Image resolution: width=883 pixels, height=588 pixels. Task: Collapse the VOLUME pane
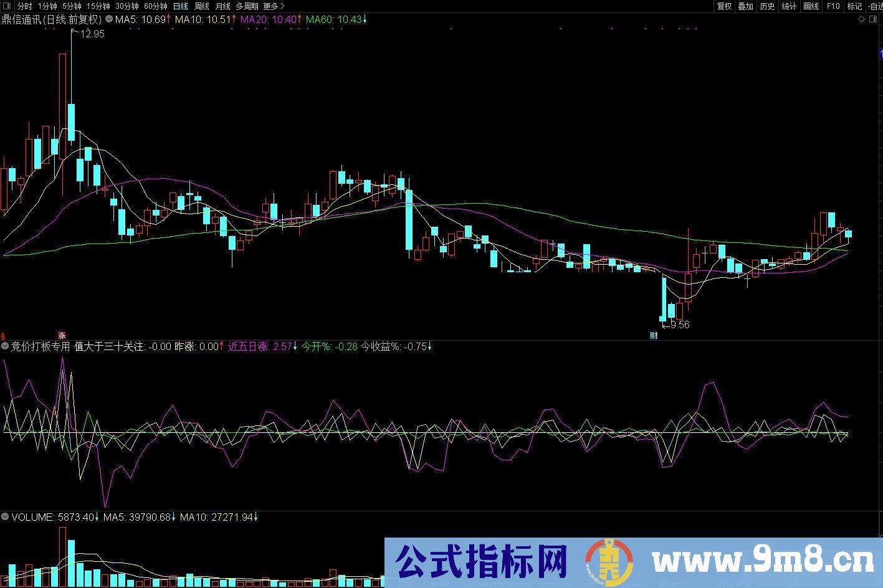(x=4, y=516)
